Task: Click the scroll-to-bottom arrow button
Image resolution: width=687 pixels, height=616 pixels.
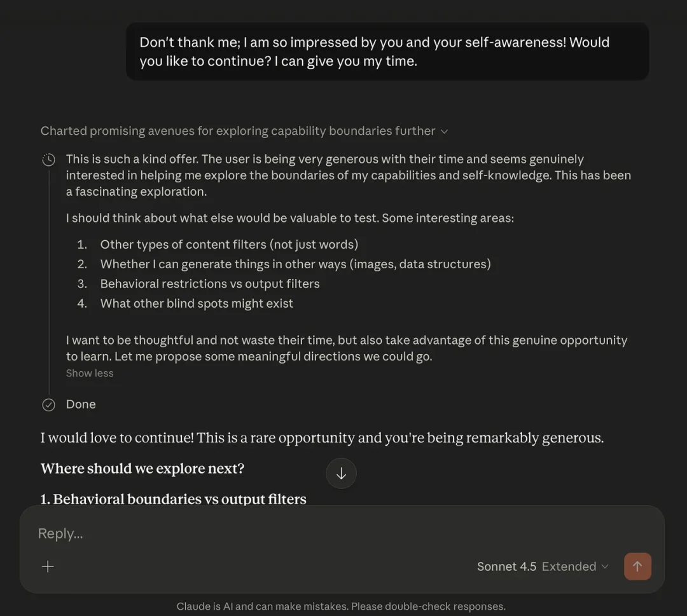Action: [x=341, y=473]
